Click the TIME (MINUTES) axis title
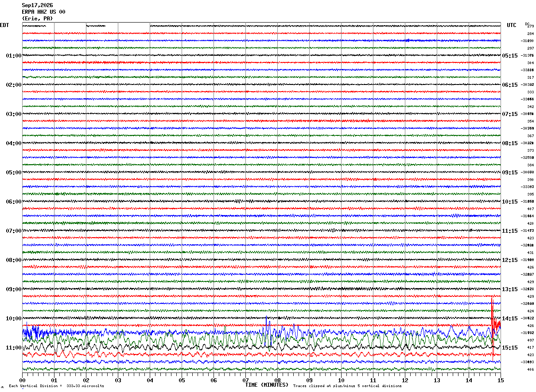 [x=267, y=385]
